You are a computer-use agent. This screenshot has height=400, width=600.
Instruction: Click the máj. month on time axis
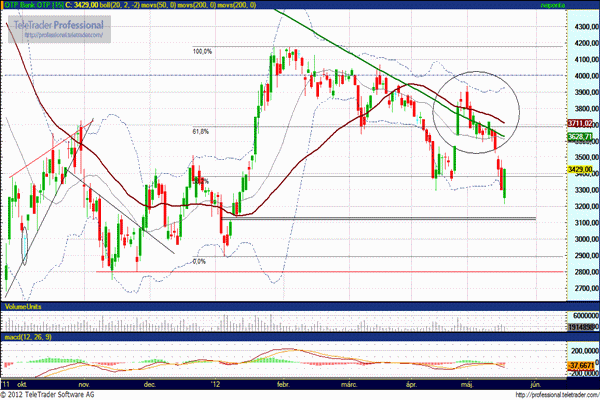[467, 384]
